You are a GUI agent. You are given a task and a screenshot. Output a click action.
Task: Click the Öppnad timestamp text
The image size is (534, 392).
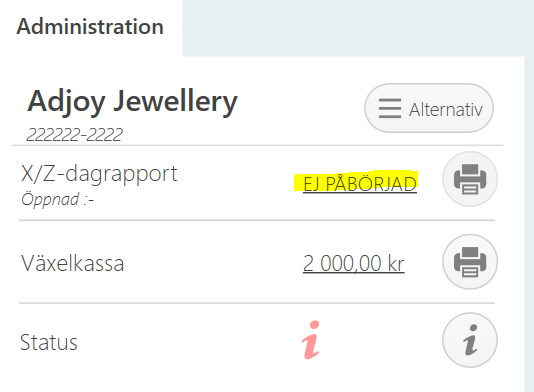[x=57, y=200]
